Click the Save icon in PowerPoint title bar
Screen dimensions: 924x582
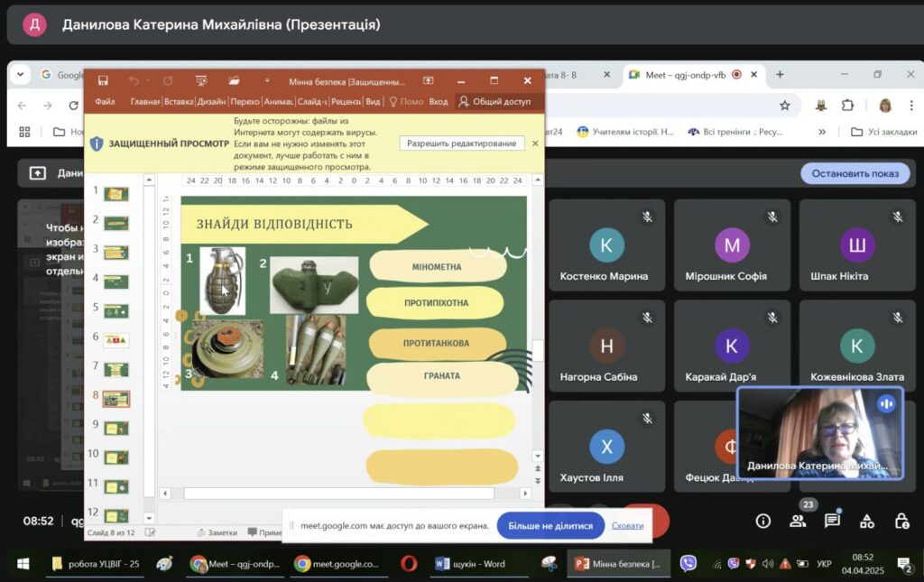pyautogui.click(x=103, y=80)
